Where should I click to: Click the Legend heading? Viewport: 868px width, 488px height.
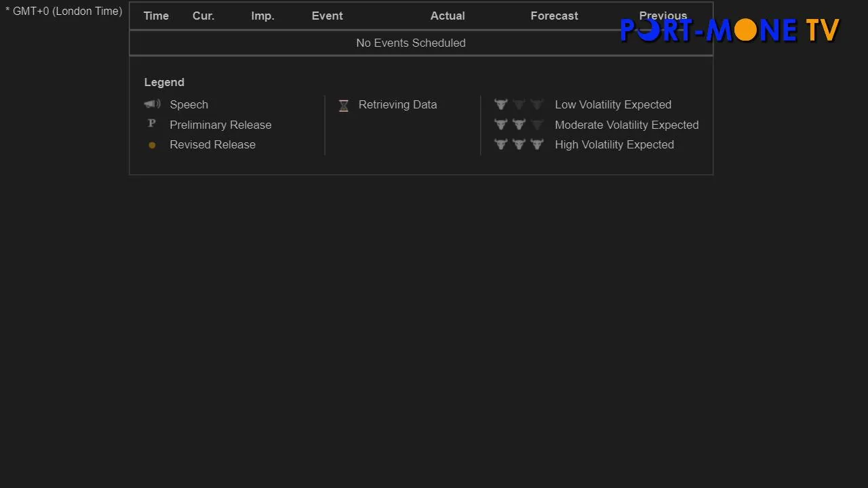pyautogui.click(x=164, y=82)
